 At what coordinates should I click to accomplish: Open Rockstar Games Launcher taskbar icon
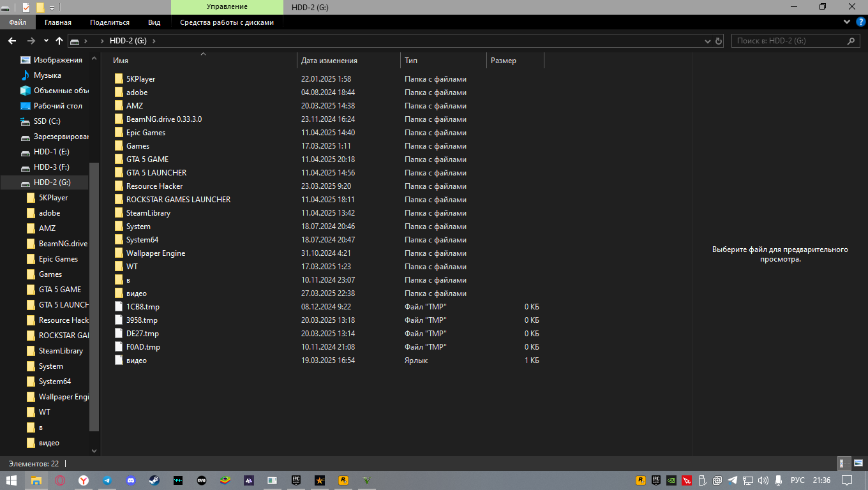[x=343, y=480]
